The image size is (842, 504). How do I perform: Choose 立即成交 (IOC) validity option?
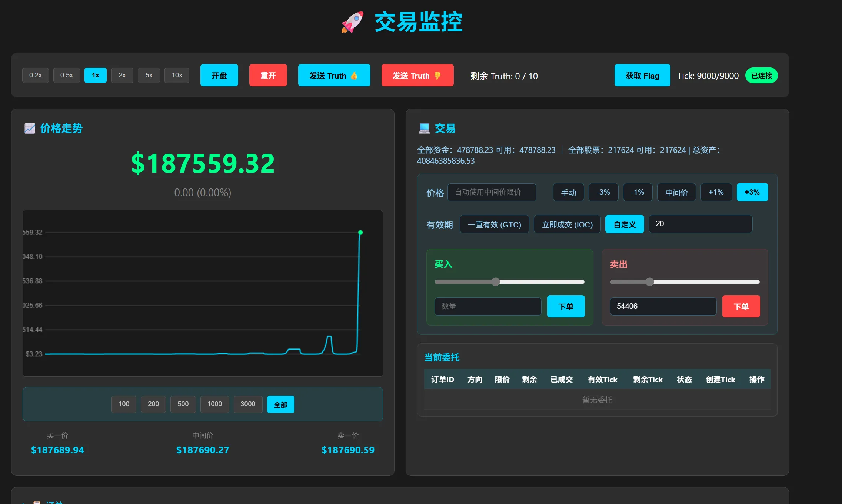567,224
